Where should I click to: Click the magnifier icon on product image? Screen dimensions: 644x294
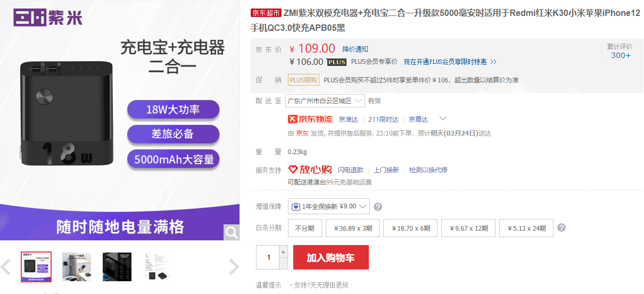point(232,232)
